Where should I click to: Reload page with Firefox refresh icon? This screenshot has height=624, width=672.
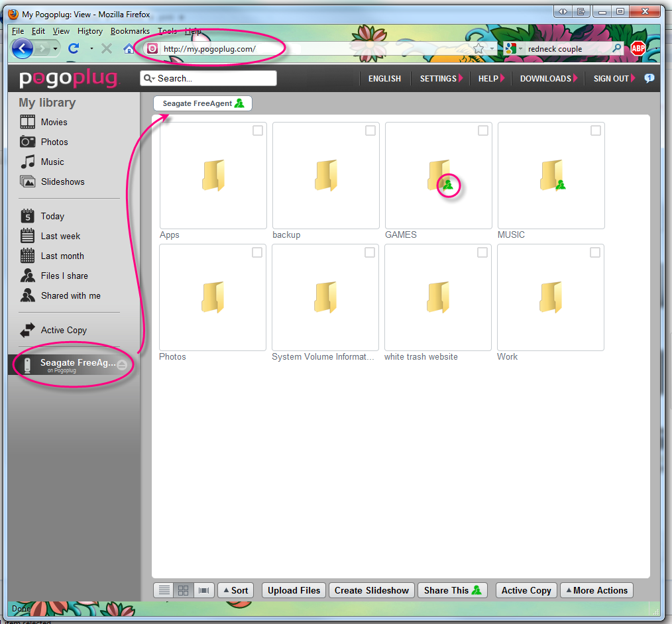(74, 48)
